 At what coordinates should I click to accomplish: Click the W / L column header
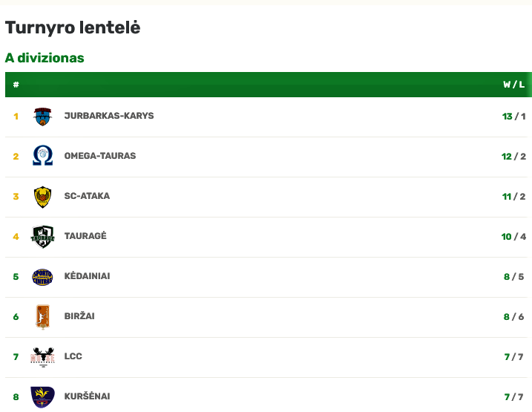click(x=513, y=85)
